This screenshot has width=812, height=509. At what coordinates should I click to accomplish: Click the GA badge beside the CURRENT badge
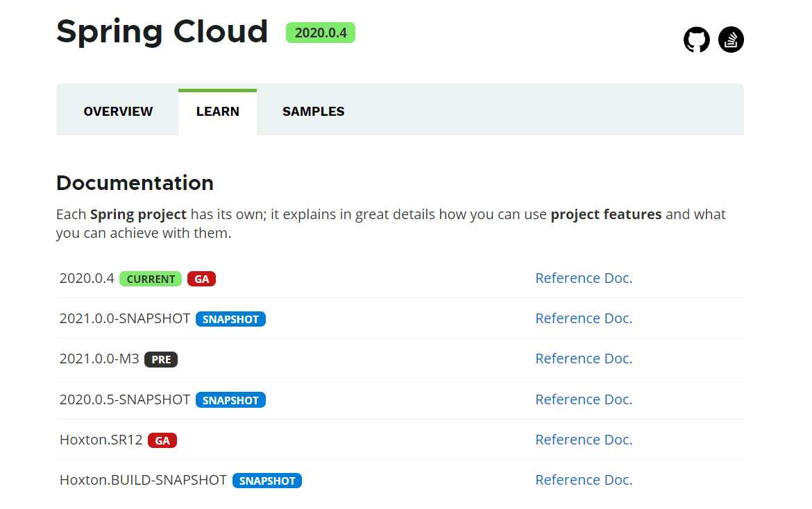[x=201, y=279]
